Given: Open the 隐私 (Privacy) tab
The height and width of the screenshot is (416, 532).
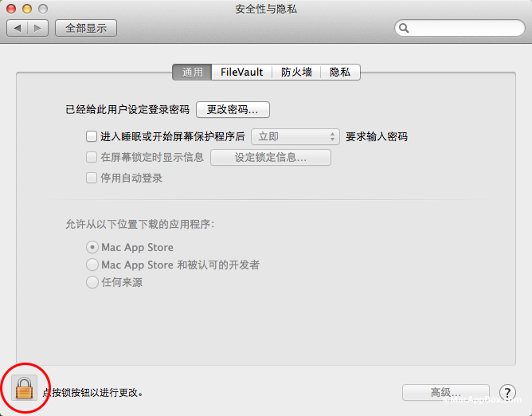Looking at the screenshot, I should click(340, 73).
